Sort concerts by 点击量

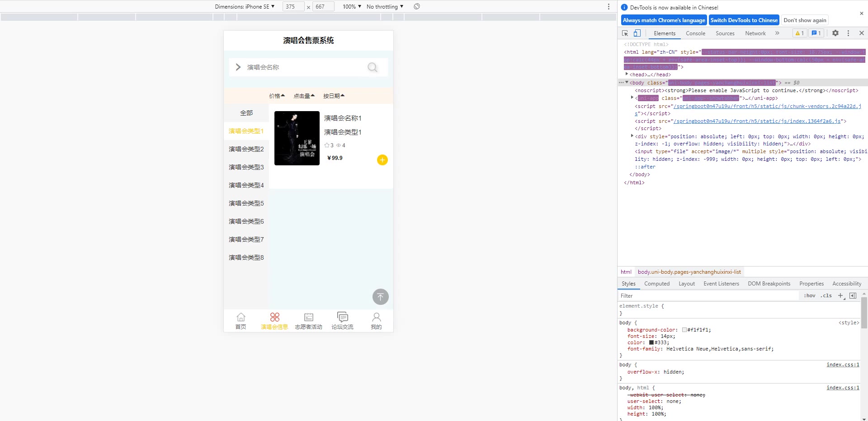(304, 96)
